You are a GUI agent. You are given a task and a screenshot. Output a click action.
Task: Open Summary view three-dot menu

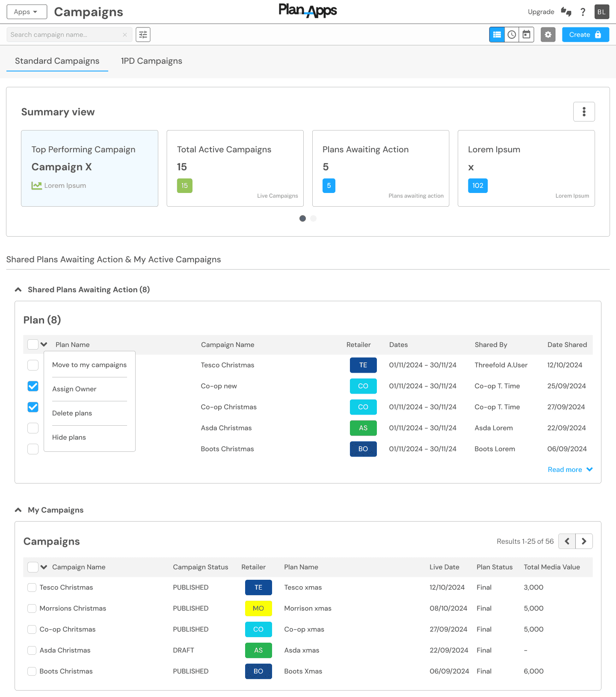click(584, 112)
